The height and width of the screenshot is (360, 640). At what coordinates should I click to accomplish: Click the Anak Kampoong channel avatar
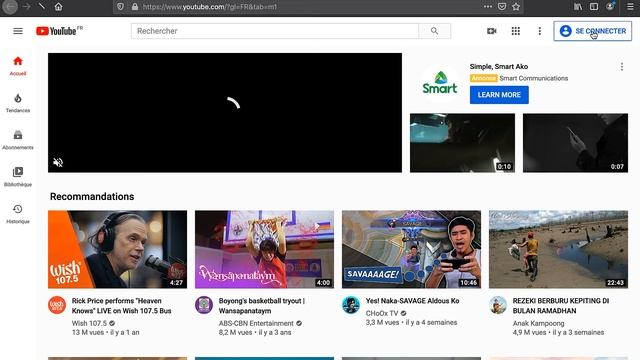point(498,305)
